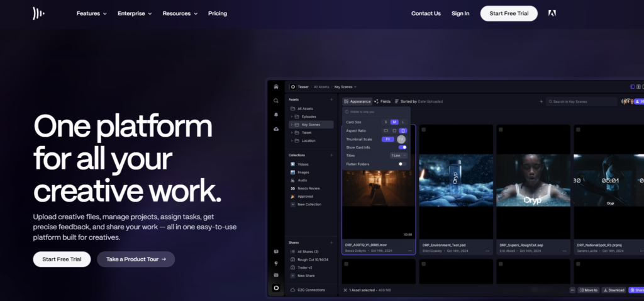Click the search magnifier in app sidebar
644x301 pixels.
coord(276,100)
